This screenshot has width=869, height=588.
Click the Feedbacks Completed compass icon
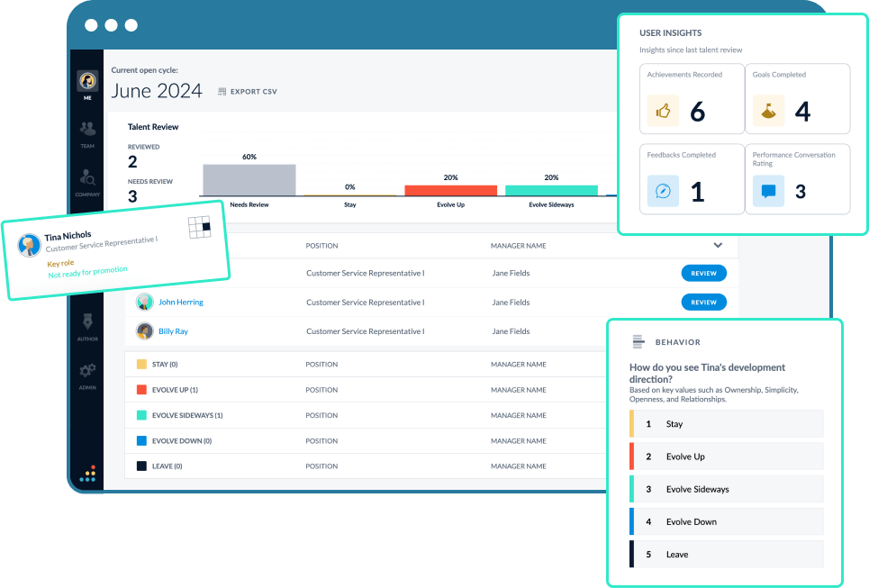[x=664, y=191]
